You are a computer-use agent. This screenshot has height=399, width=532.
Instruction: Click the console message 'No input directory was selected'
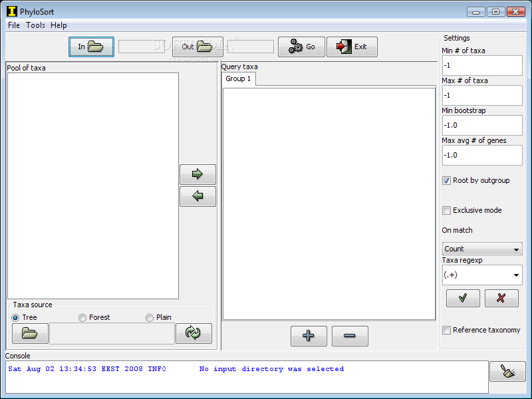271,369
